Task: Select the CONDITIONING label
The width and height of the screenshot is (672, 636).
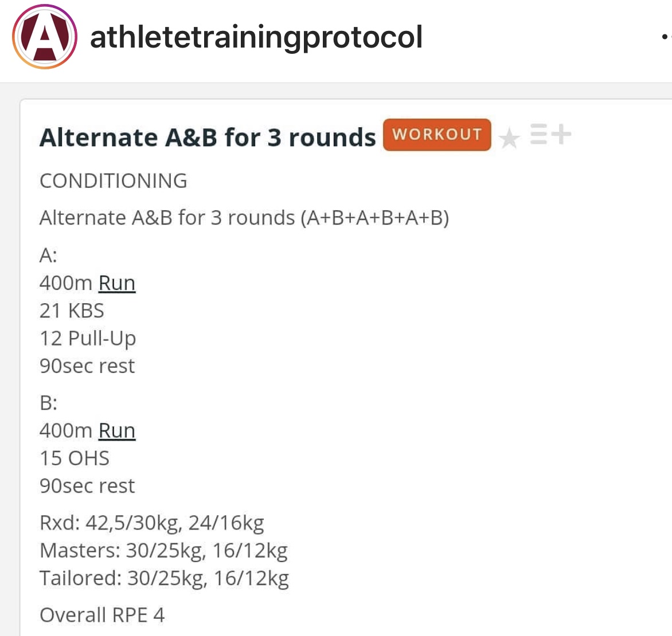Action: pos(114,181)
